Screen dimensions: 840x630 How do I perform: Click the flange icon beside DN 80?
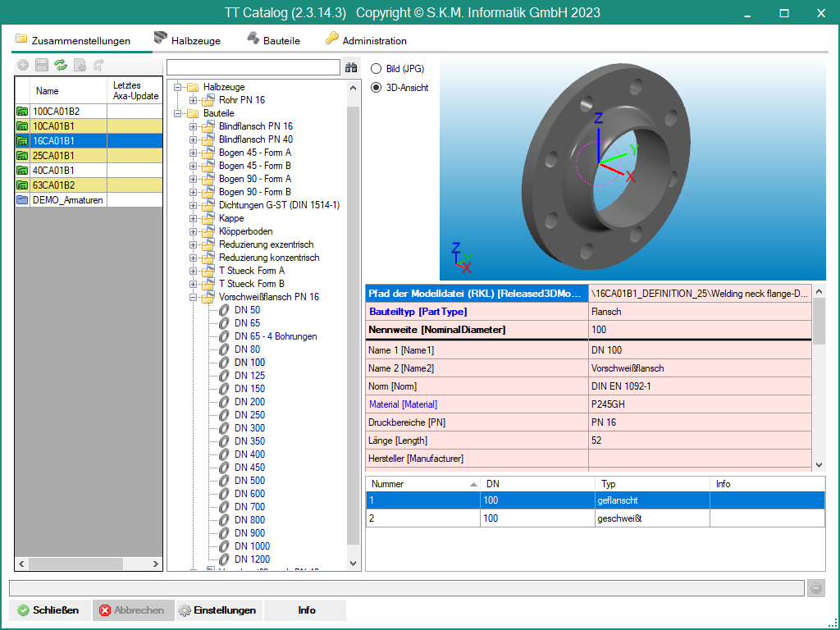pyautogui.click(x=224, y=349)
